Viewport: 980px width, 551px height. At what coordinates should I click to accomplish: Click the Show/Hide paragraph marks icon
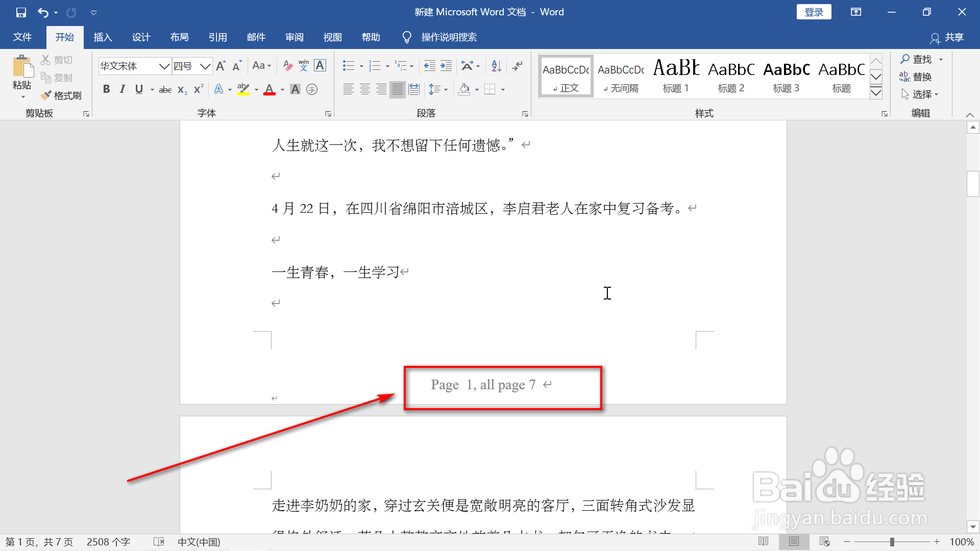click(518, 66)
